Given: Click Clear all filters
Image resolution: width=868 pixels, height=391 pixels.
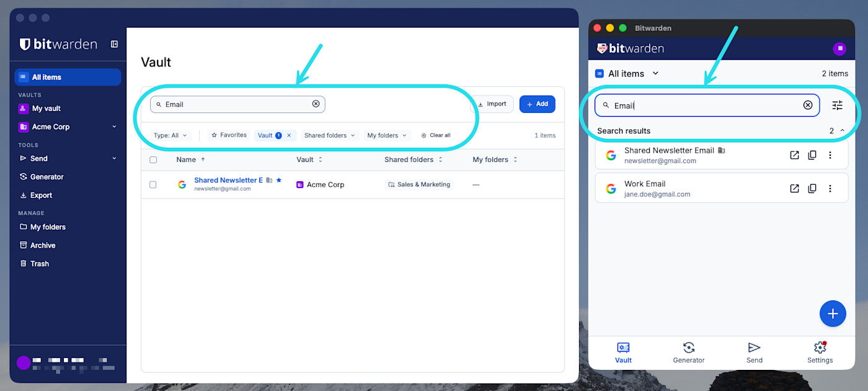Looking at the screenshot, I should [436, 135].
